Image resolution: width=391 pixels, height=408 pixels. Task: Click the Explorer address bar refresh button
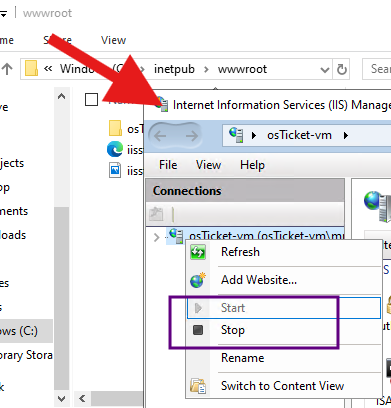click(x=342, y=69)
